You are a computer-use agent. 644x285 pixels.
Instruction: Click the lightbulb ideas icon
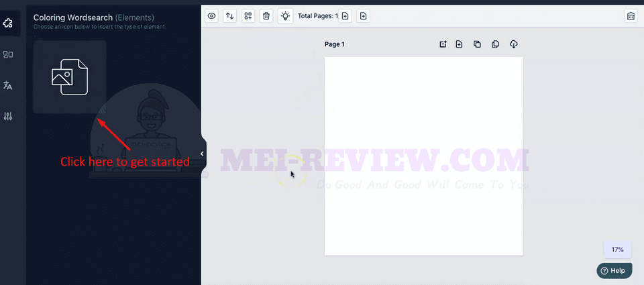tap(286, 16)
